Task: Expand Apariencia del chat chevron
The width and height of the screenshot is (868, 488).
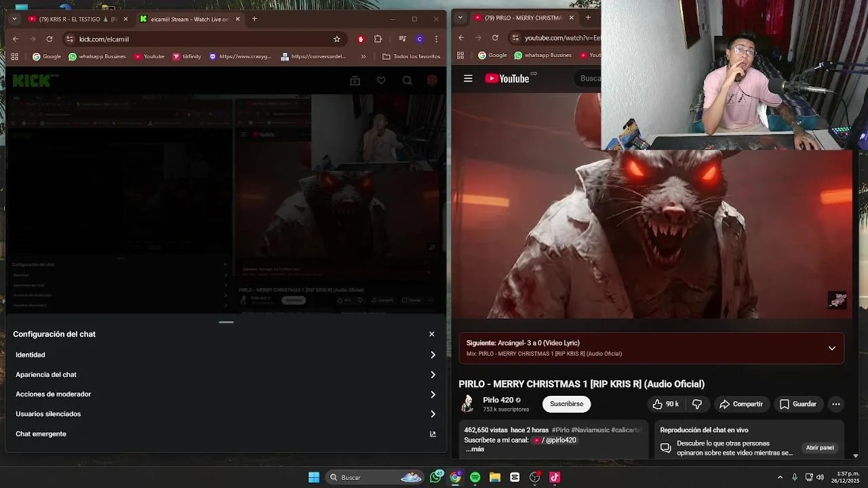Action: pyautogui.click(x=433, y=375)
